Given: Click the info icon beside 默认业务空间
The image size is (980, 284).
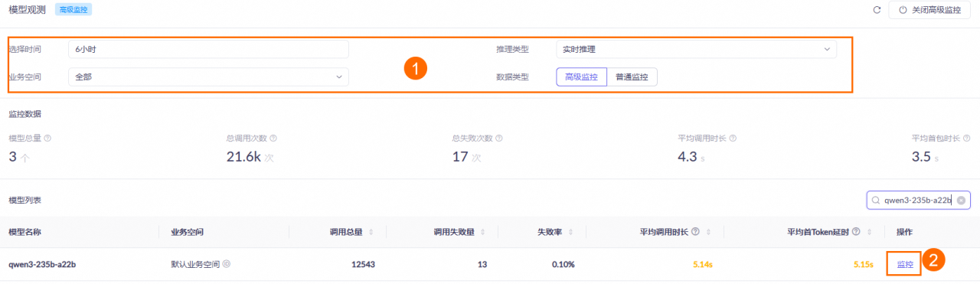Looking at the screenshot, I should coord(226,265).
